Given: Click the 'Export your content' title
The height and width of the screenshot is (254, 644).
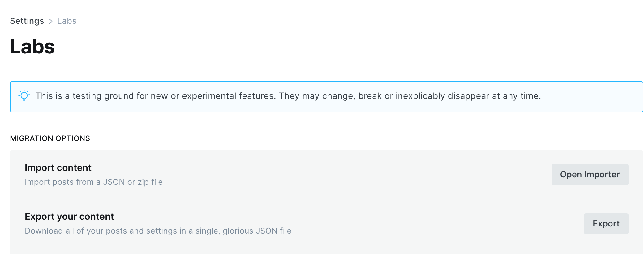Looking at the screenshot, I should point(69,217).
